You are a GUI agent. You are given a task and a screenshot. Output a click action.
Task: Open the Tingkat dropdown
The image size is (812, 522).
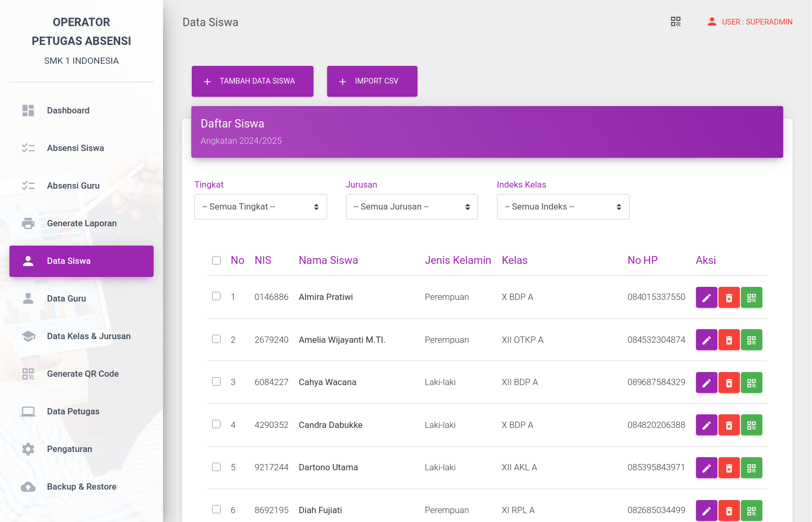(x=261, y=206)
